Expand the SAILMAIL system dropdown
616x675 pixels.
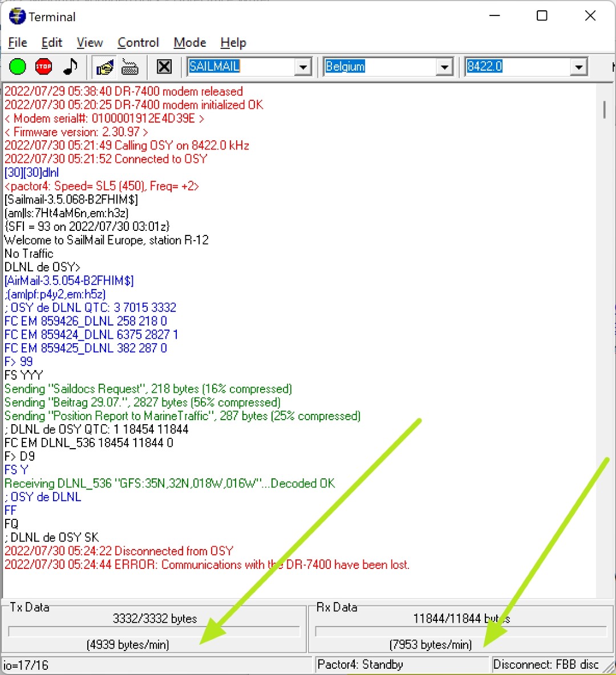click(x=303, y=67)
